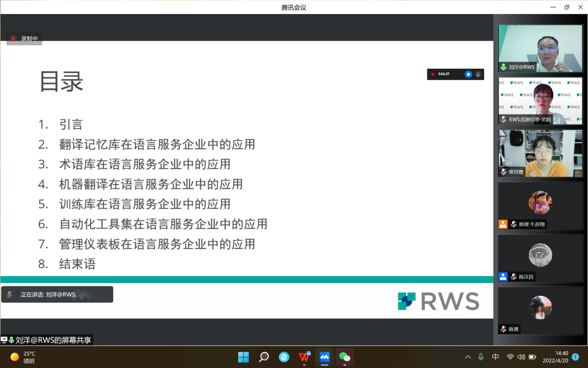Click the screen share icon in bottom label
Image resolution: width=588 pixels, height=368 pixels.
click(x=5, y=340)
